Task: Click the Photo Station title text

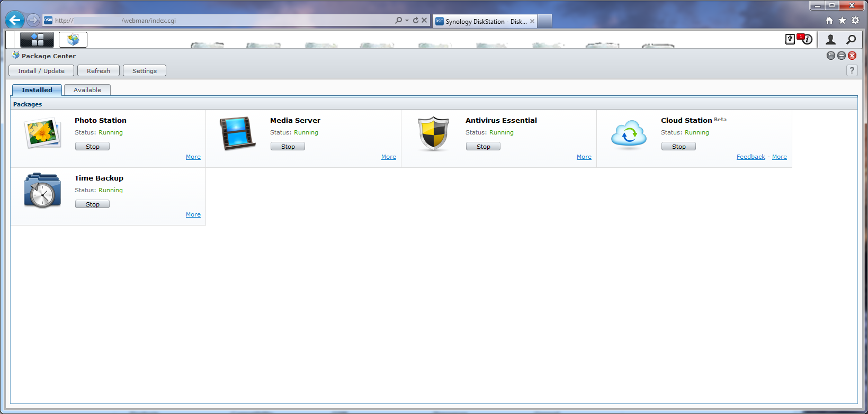Action: (x=101, y=120)
